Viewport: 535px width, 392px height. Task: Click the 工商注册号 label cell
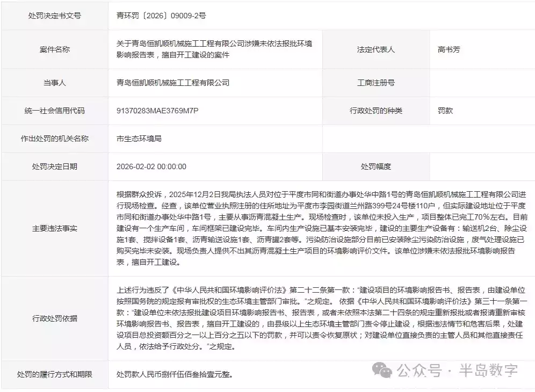[375, 83]
